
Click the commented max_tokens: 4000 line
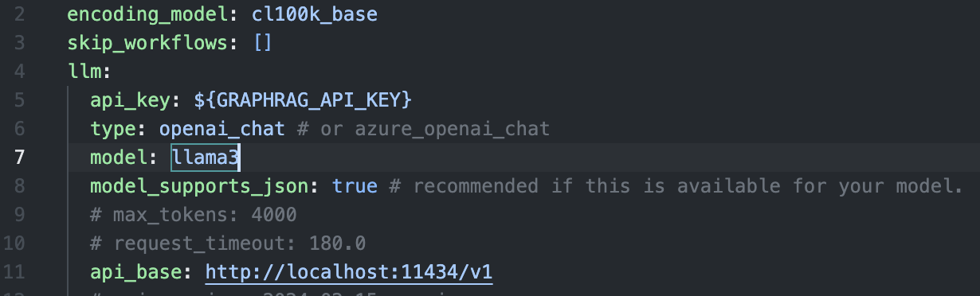point(194,215)
